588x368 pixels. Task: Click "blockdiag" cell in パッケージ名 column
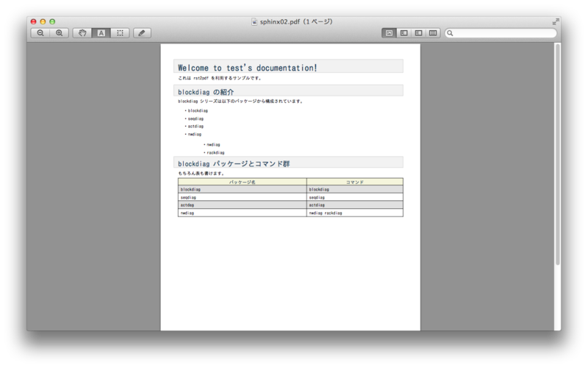pos(243,190)
